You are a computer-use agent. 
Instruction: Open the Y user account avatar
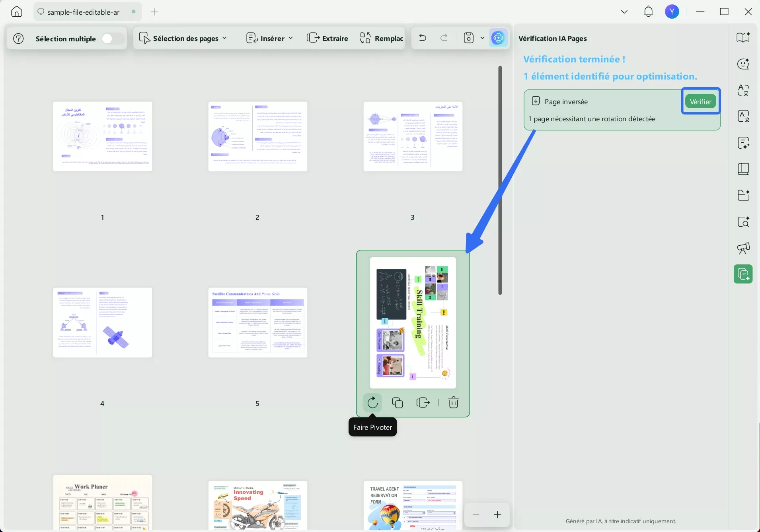click(x=672, y=12)
